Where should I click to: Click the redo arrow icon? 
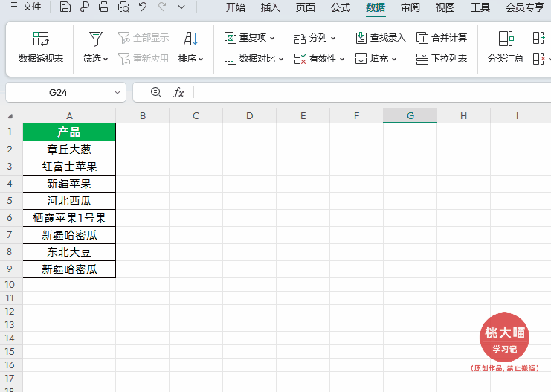[x=162, y=7]
